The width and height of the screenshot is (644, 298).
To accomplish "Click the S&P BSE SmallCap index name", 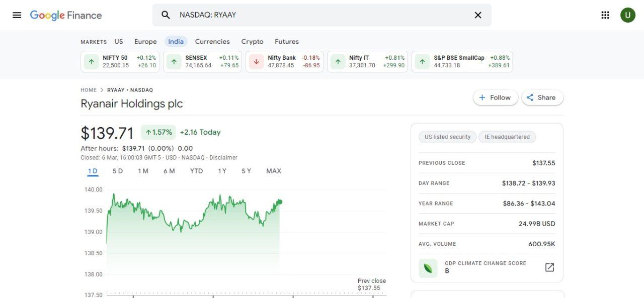I will [x=459, y=58].
